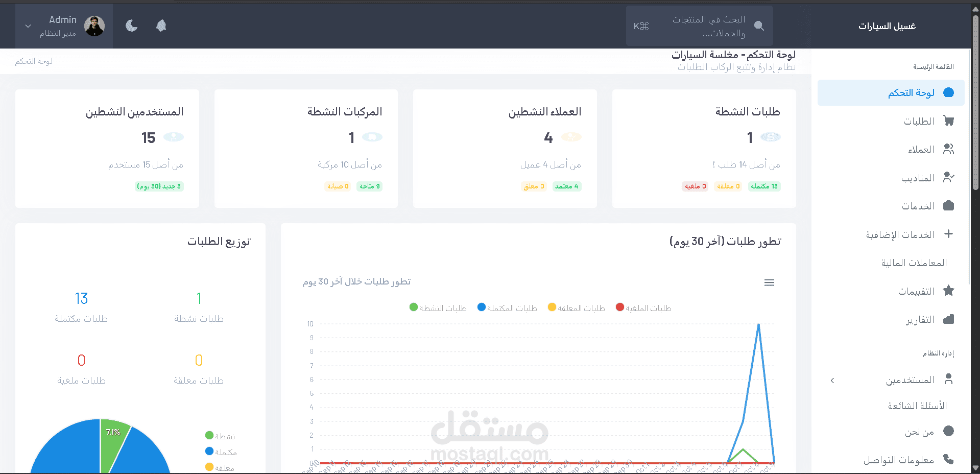Screen dimensions: 980x474
Task: Click the 0 ملغية red badge
Action: coord(695,186)
